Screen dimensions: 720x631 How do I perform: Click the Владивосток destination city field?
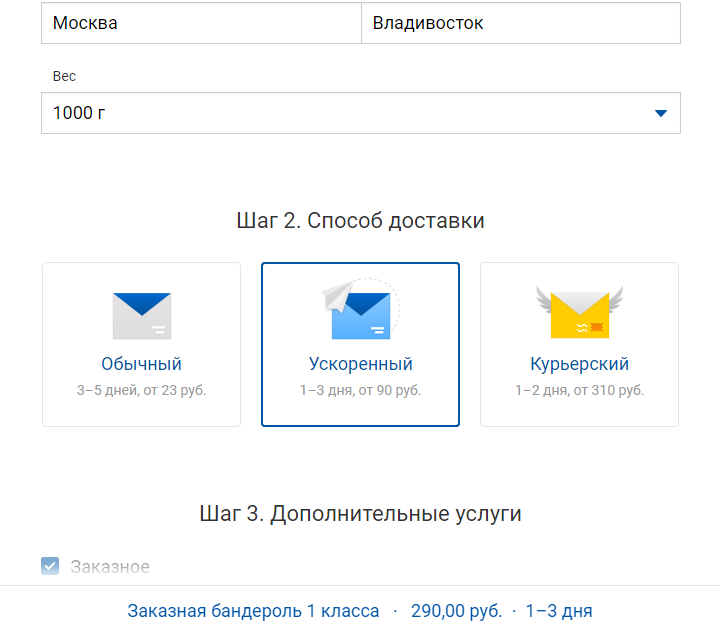pos(521,23)
